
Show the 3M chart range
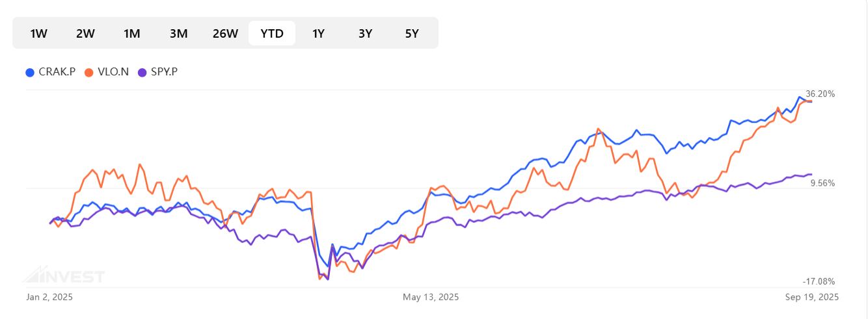[x=178, y=34]
